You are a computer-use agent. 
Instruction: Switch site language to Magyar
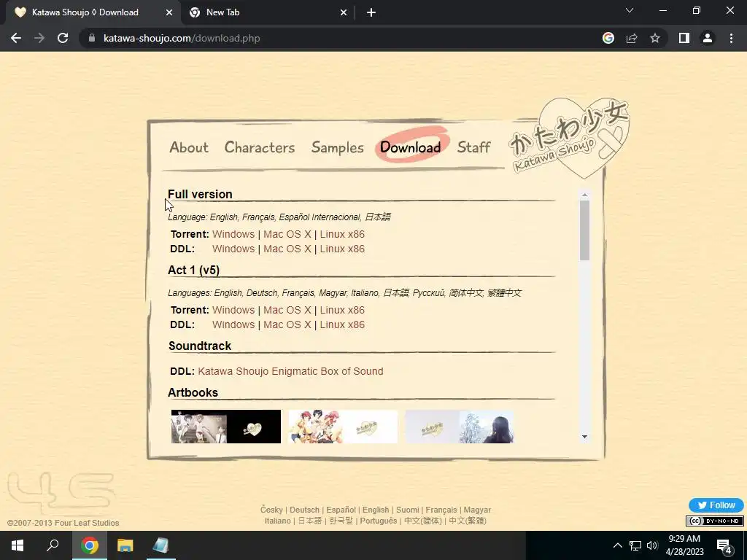(477, 510)
